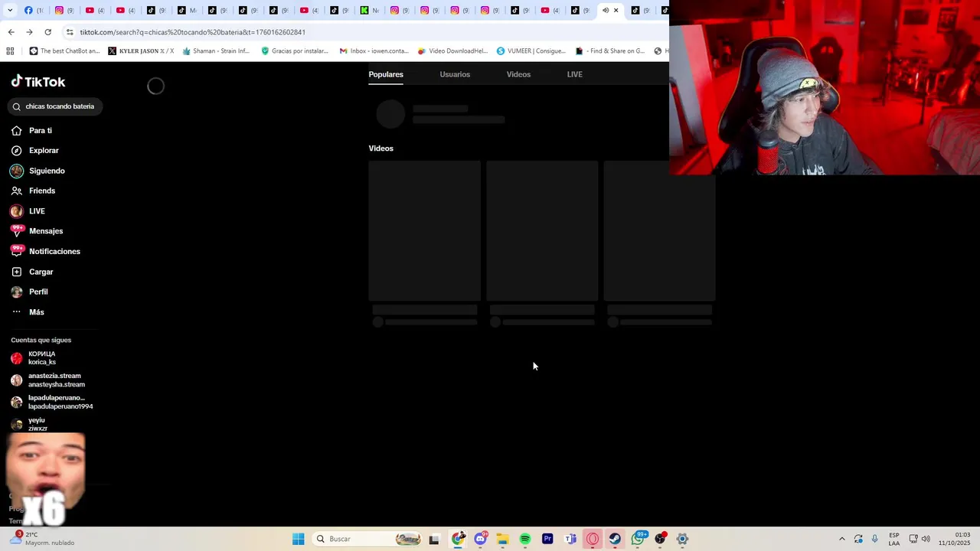
Task: Open Para ti home feed
Action: [32, 131]
